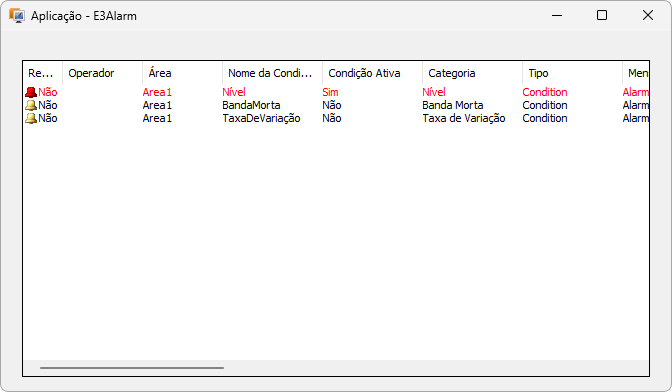Close the E3Alarm window

[648, 15]
